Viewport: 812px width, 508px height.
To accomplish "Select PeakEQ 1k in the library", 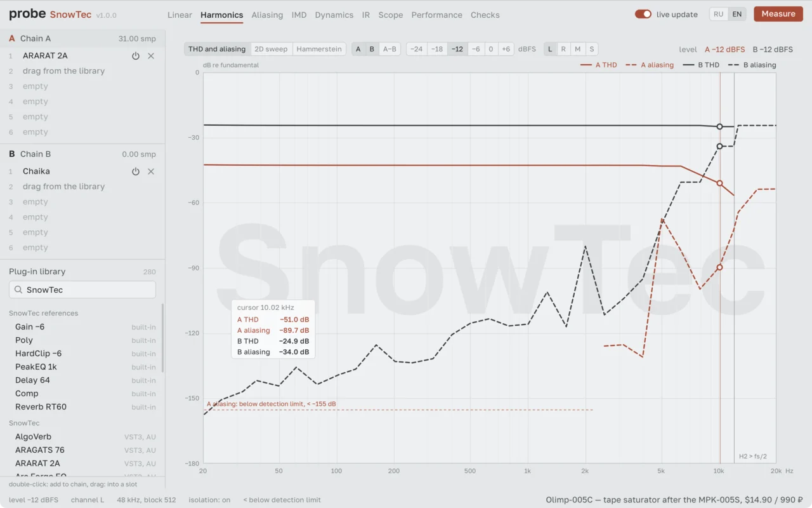I will click(82, 367).
